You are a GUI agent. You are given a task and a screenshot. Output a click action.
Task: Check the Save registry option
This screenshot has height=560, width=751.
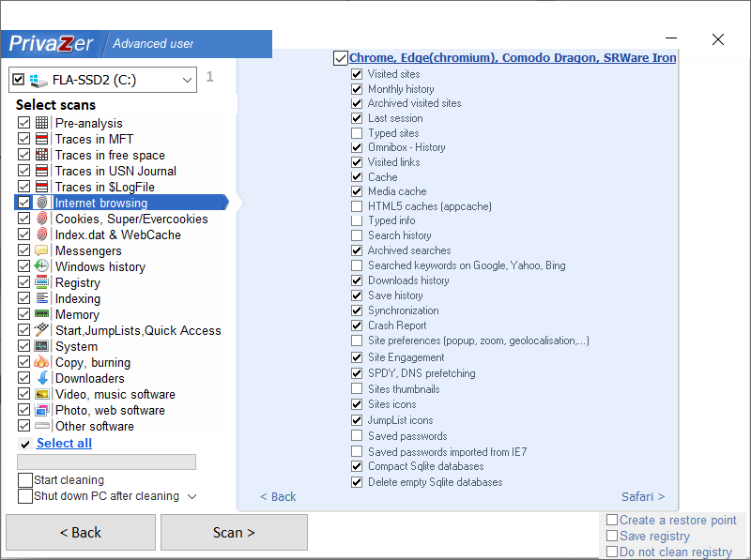point(612,536)
